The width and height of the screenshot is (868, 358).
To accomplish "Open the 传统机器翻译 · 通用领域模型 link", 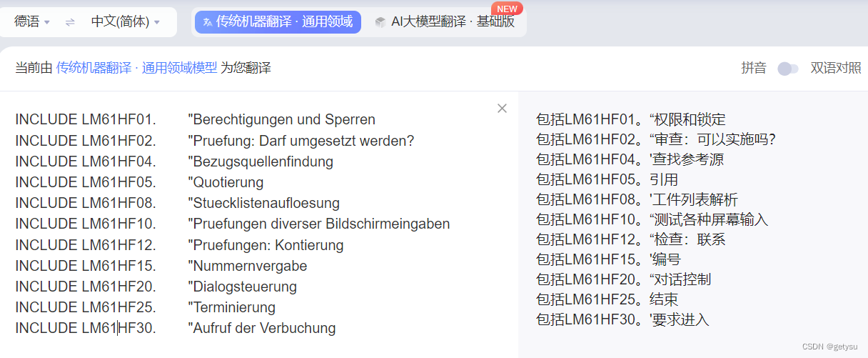I will [x=136, y=69].
